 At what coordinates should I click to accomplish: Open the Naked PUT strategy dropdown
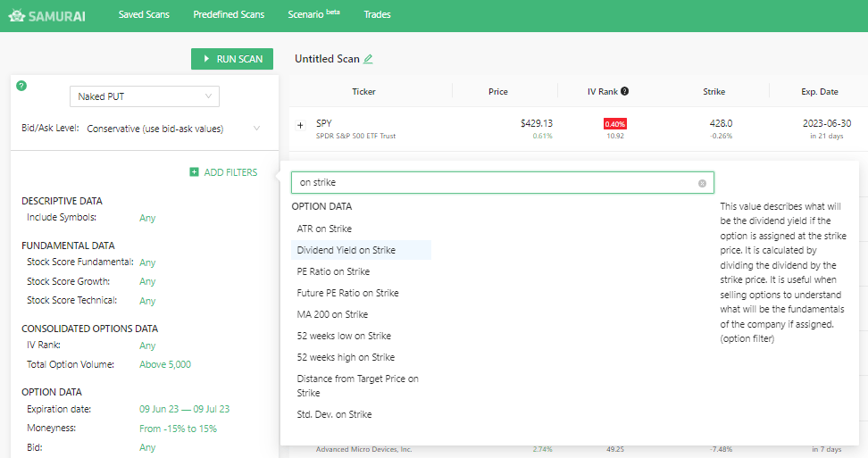click(x=144, y=96)
